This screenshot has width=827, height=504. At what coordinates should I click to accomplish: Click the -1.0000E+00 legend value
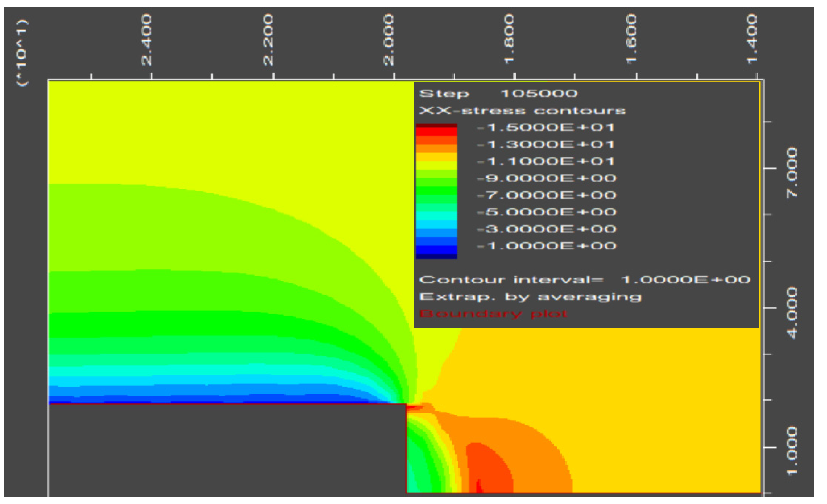[546, 246]
